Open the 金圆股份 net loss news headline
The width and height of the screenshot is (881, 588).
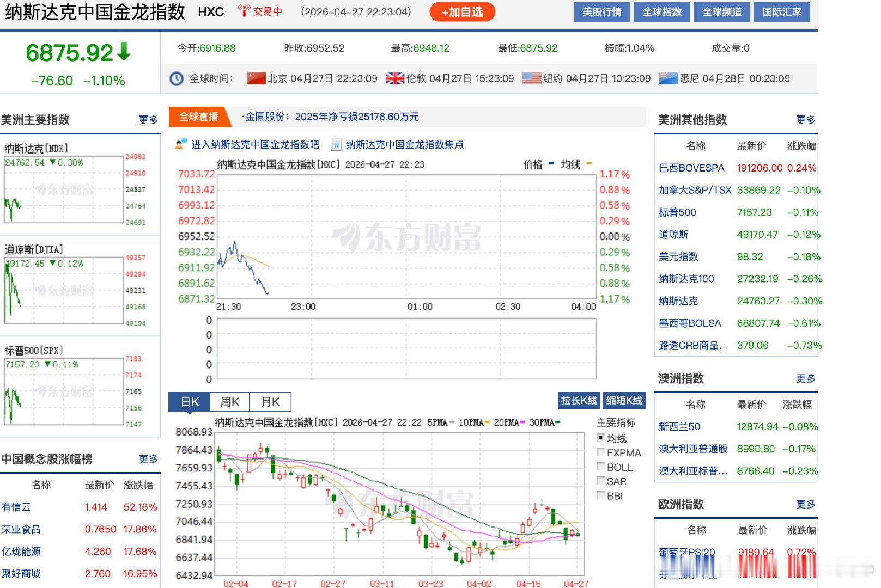click(332, 117)
